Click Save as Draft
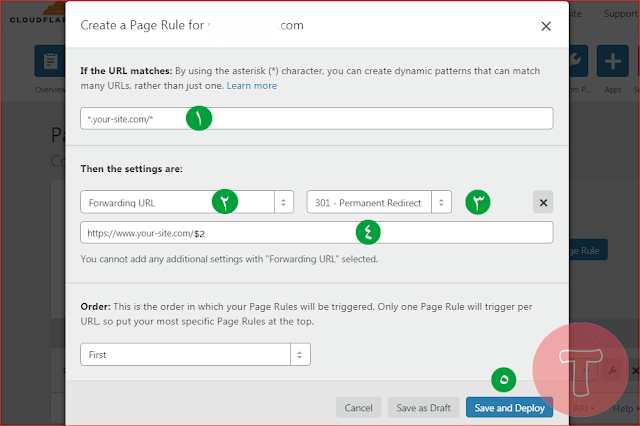Image resolution: width=640 pixels, height=426 pixels. [x=424, y=408]
